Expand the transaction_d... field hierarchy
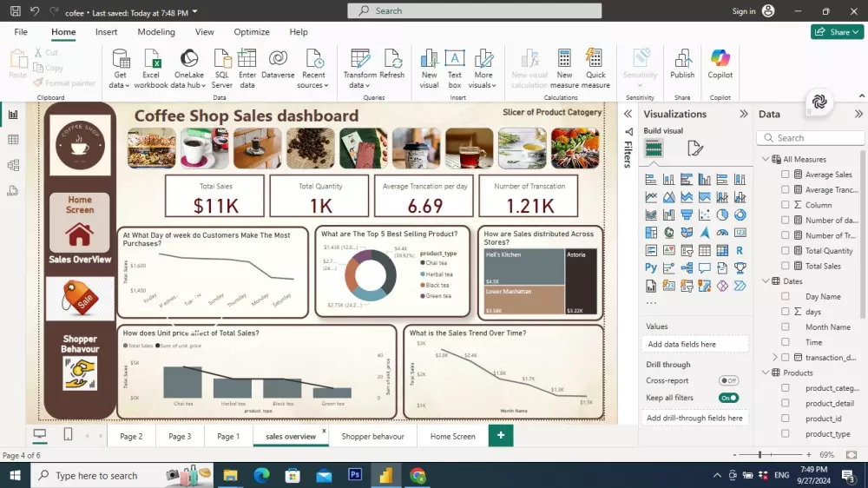The width and height of the screenshot is (868, 488). (x=775, y=357)
